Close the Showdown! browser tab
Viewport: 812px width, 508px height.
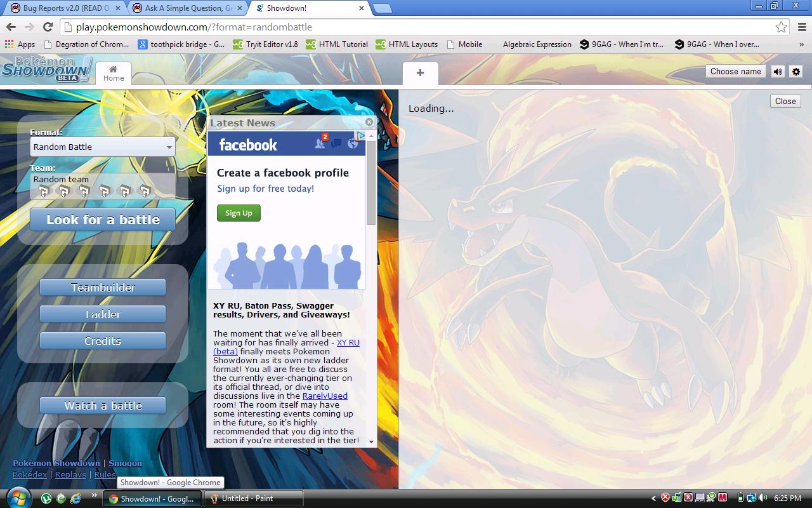[x=362, y=8]
